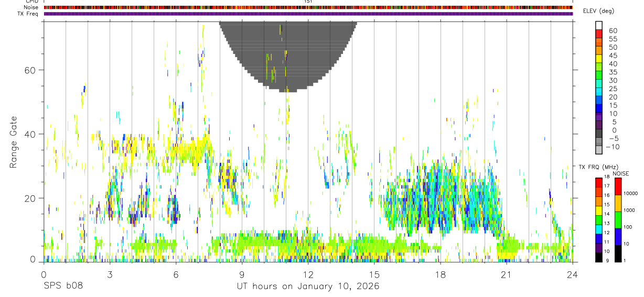Click the 'TX Freq' strip label at top left

28,14
